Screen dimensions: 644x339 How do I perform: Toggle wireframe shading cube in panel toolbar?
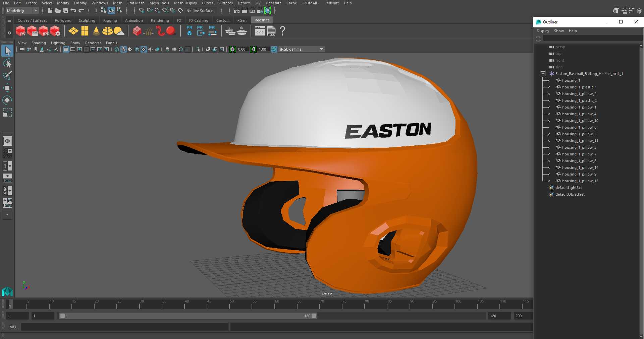(116, 49)
